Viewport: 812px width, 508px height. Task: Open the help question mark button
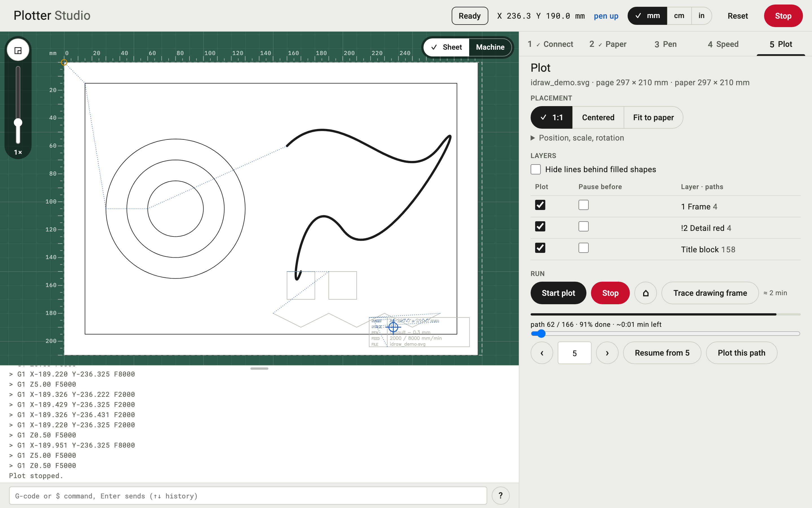[x=500, y=495]
